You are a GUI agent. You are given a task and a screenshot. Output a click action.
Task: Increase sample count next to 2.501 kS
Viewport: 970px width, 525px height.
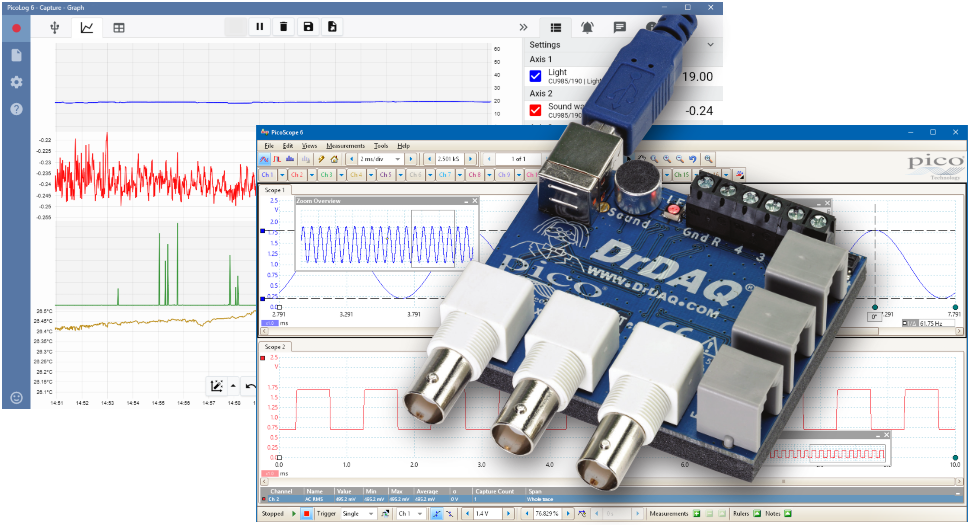471,159
